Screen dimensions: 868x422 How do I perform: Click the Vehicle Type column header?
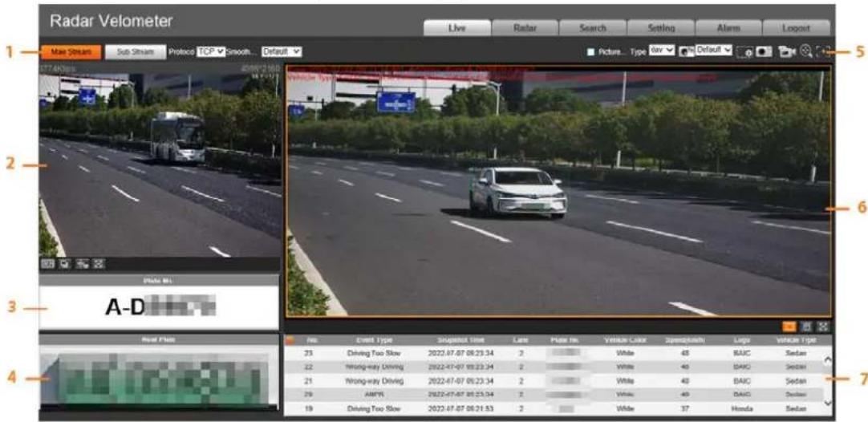click(795, 340)
